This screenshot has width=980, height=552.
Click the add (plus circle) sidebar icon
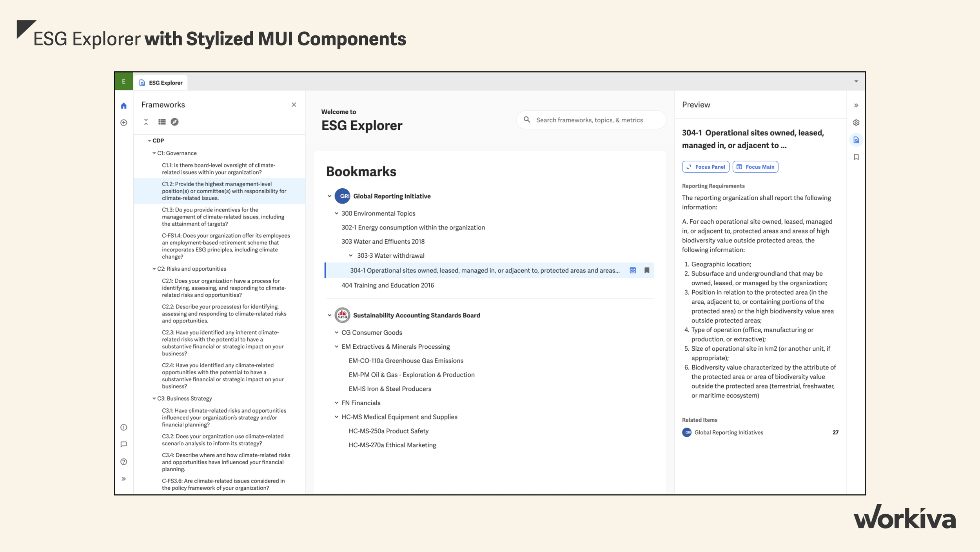point(123,123)
